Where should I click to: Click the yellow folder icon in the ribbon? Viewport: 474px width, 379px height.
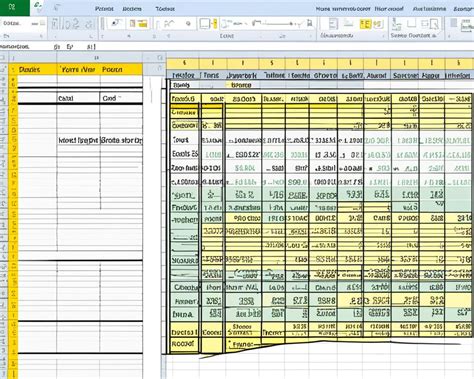(143, 24)
